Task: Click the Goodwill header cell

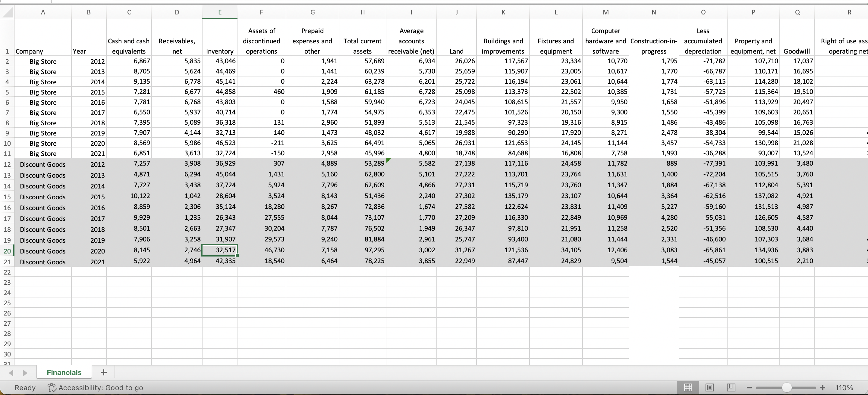Action: pyautogui.click(x=797, y=38)
